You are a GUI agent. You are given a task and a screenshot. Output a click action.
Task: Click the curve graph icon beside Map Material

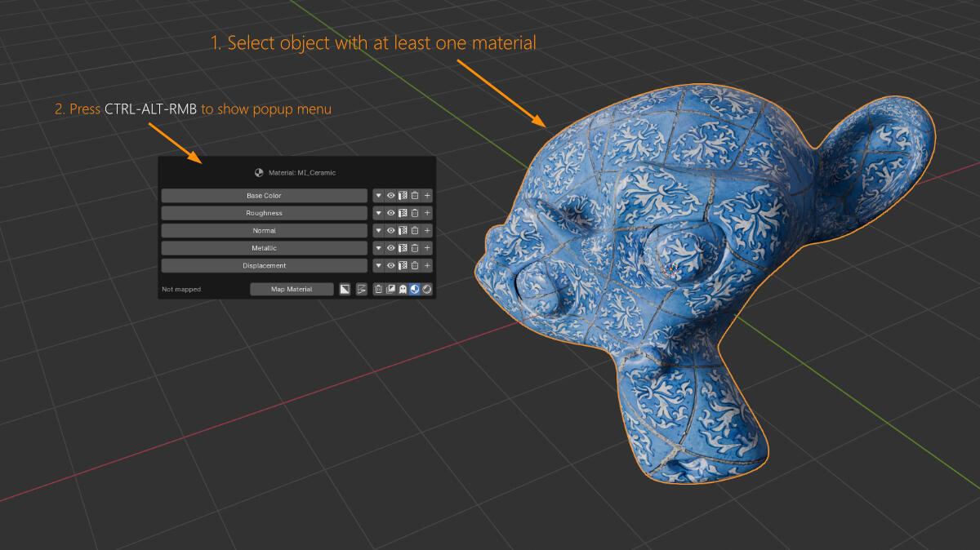362,289
